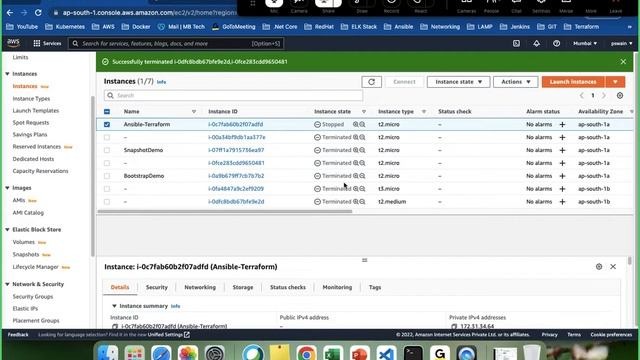Open Visual Studio Code from dock
Image resolution: width=640 pixels, height=360 pixels.
point(386,353)
